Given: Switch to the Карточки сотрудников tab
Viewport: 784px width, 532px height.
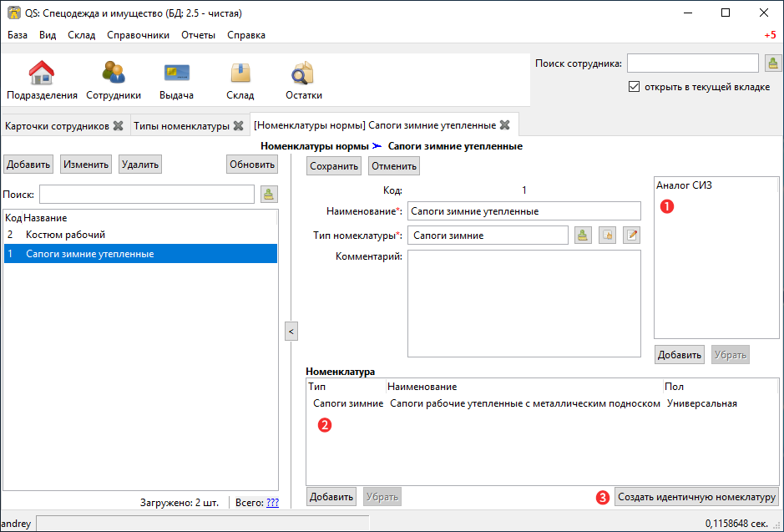Looking at the screenshot, I should point(57,125).
